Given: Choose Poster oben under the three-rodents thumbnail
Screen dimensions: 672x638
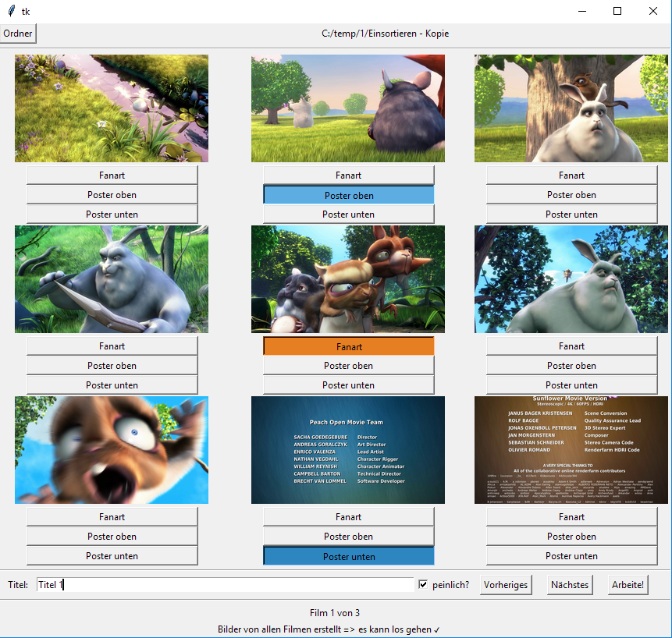Looking at the screenshot, I should pos(348,366).
